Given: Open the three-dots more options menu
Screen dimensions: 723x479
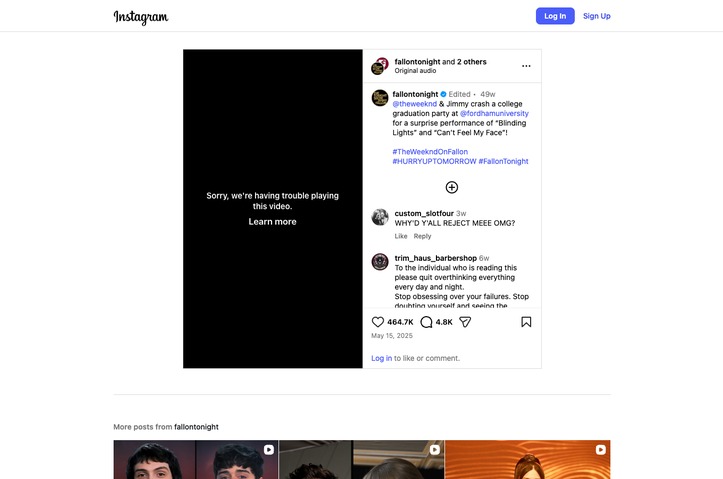Looking at the screenshot, I should (x=526, y=66).
